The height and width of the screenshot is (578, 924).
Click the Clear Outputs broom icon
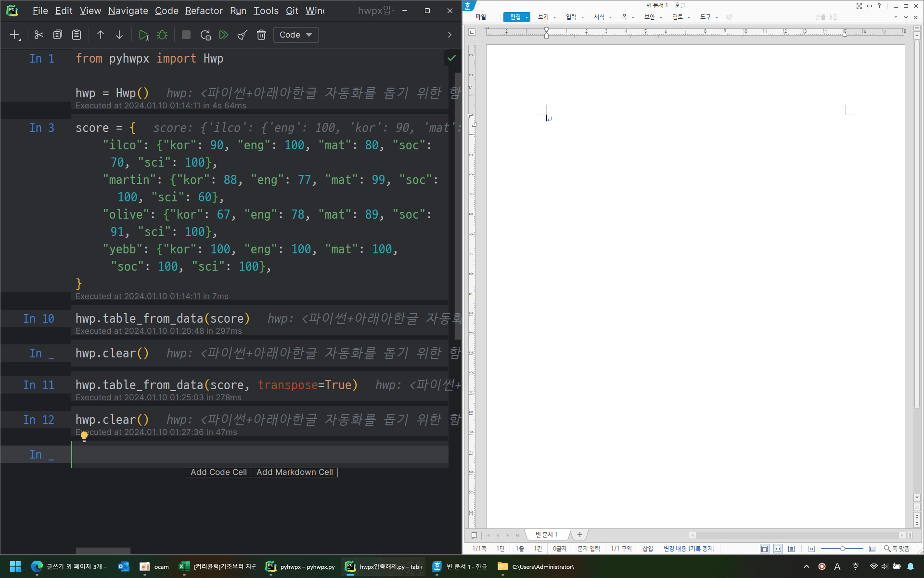(243, 35)
